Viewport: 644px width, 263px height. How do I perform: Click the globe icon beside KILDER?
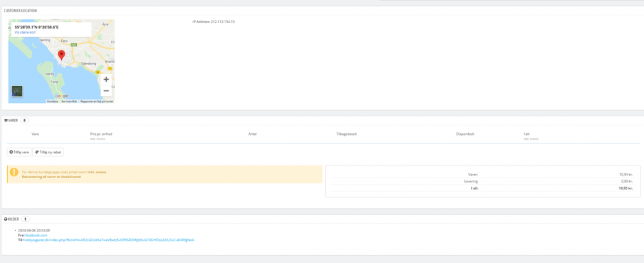6,219
